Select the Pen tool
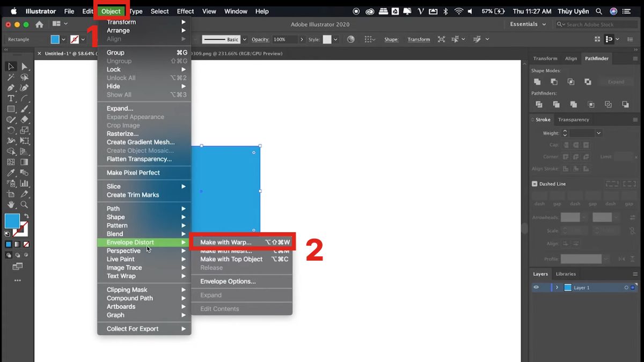This screenshot has height=362, width=644. tap(11, 87)
